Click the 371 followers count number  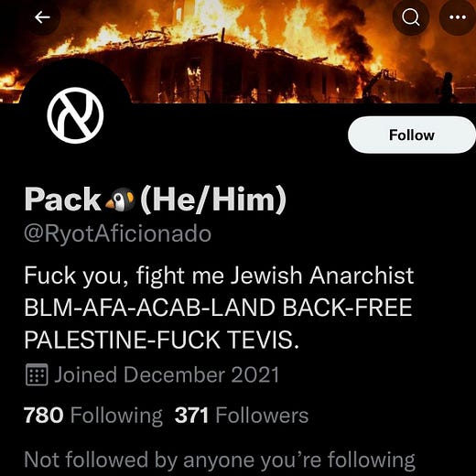coord(191,416)
